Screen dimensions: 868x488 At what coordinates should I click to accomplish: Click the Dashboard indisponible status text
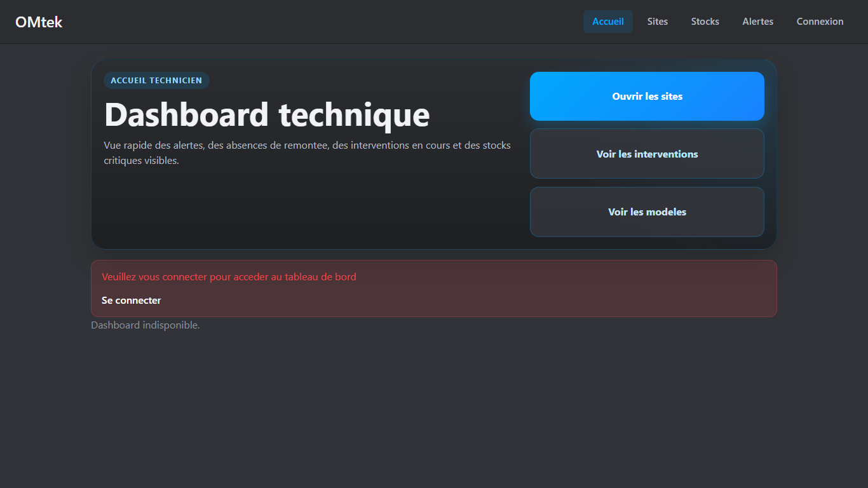pyautogui.click(x=146, y=325)
